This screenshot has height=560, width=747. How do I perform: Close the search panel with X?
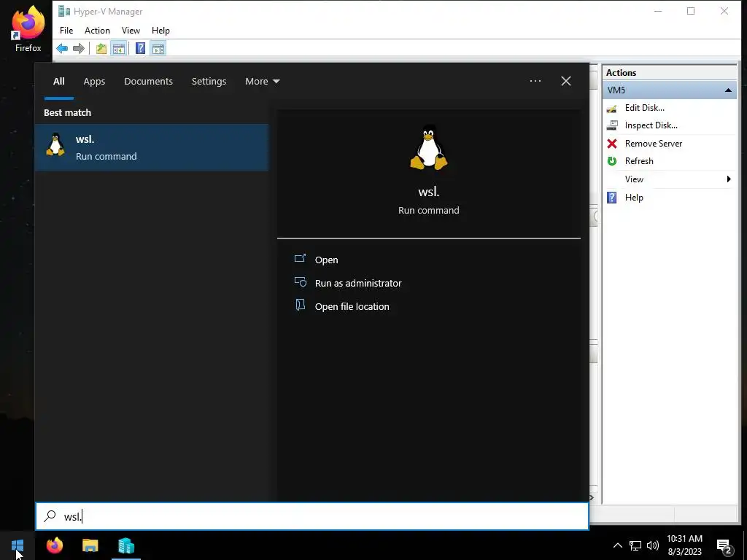tap(566, 81)
